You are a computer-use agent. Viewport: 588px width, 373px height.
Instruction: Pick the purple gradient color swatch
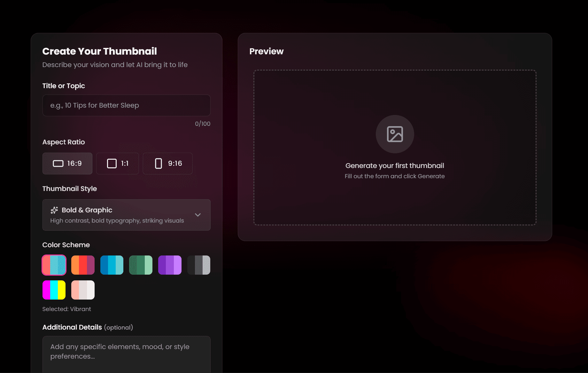(170, 265)
